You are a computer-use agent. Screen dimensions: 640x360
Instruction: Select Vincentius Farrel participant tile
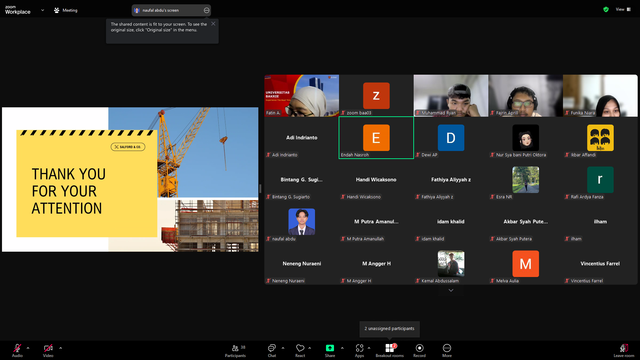pyautogui.click(x=600, y=264)
